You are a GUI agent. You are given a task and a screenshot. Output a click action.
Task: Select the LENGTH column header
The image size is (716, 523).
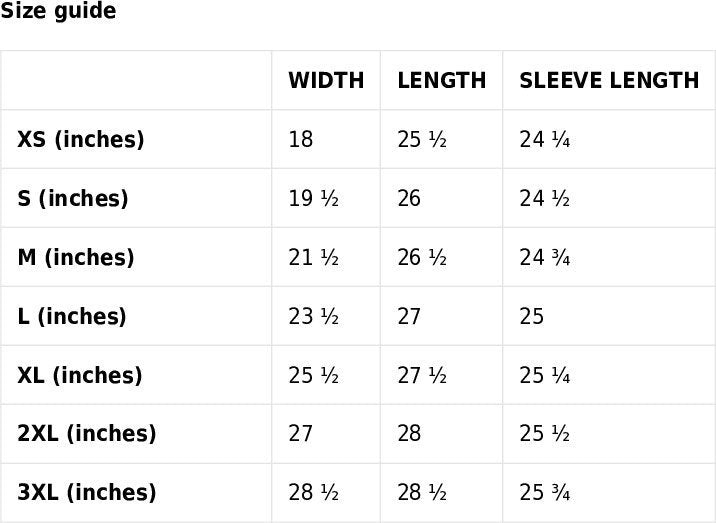point(441,81)
